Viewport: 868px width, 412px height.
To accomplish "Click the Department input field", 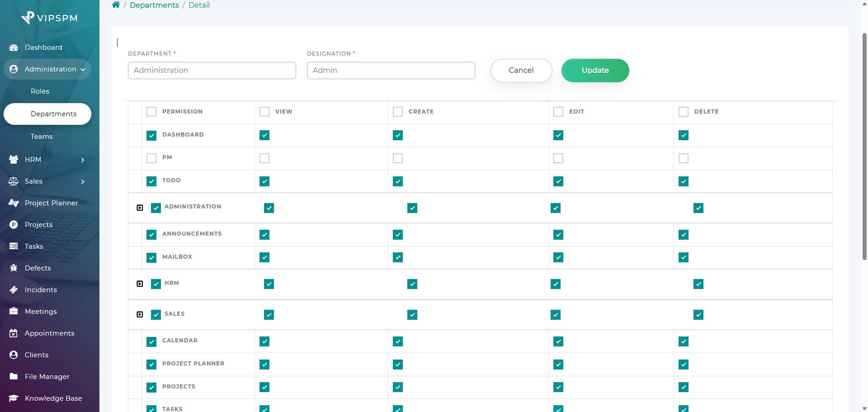I will pyautogui.click(x=212, y=71).
